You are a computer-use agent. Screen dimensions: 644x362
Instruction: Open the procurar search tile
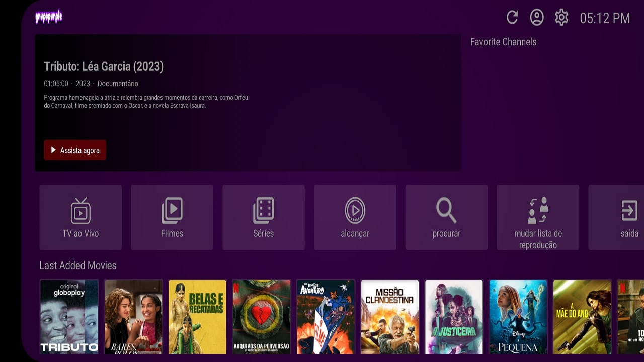pos(447,217)
